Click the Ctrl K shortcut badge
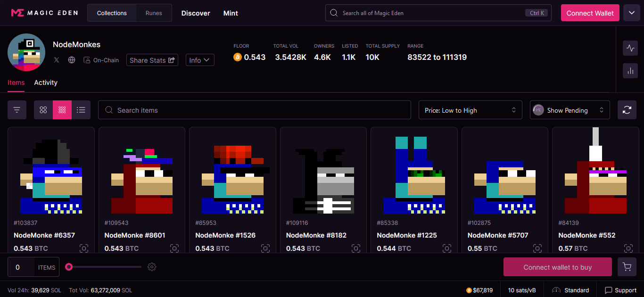 click(537, 13)
